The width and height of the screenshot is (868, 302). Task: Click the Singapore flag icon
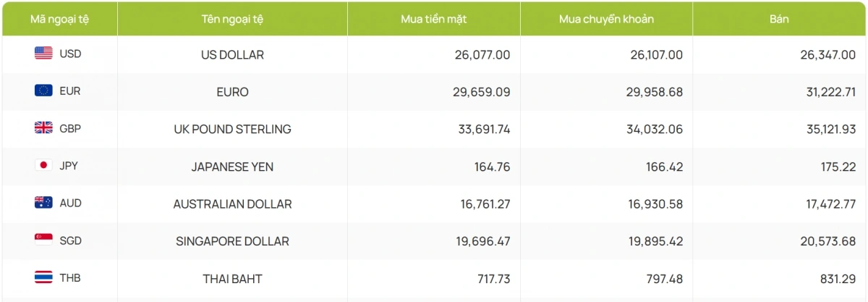pyautogui.click(x=43, y=240)
